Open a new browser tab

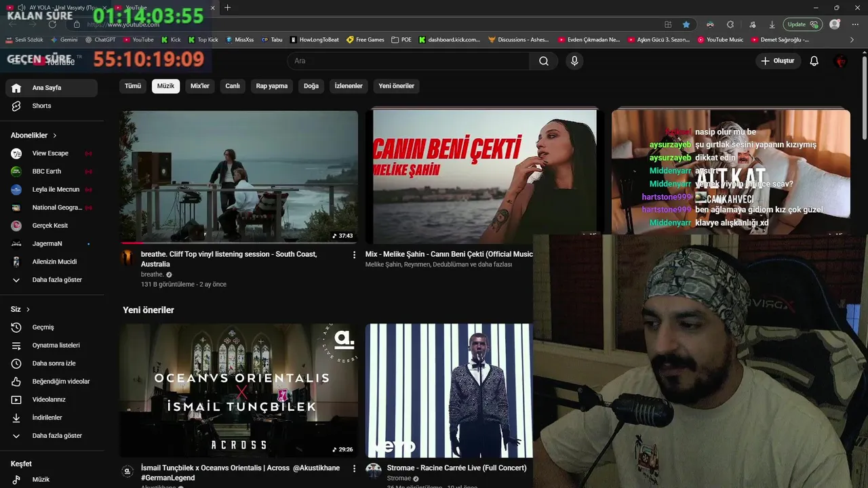227,7
